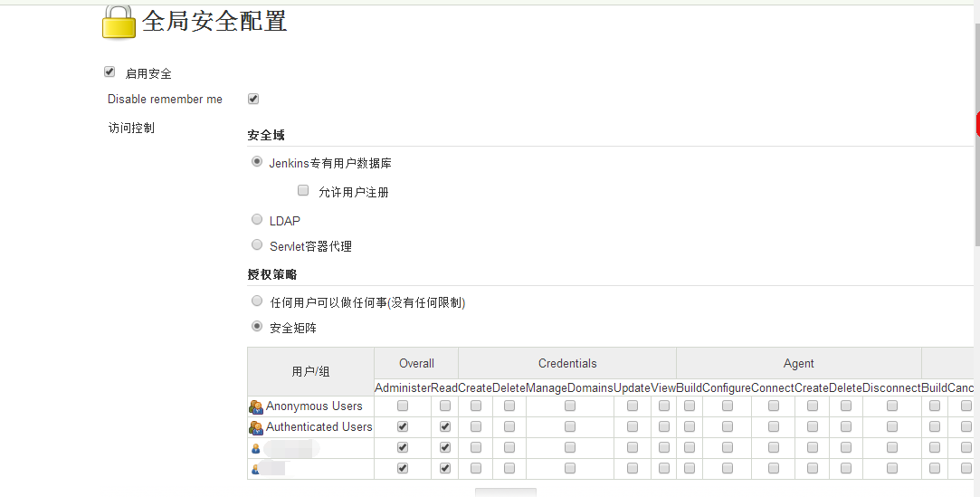Viewport: 980px width, 497px height.
Task: Enable Agent Connect for Authenticated Users
Action: [774, 426]
